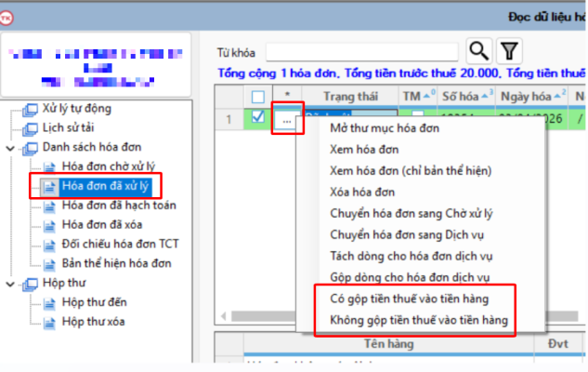Click the horizontal scrollbar left arrow
This screenshot has height=372, width=588.
tap(224, 316)
